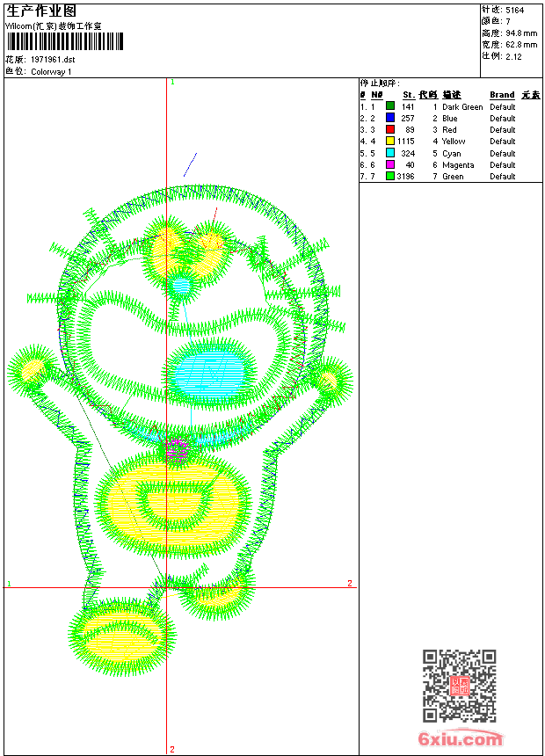
Task: Click the 'Blue' description text
Action: [x=449, y=118]
